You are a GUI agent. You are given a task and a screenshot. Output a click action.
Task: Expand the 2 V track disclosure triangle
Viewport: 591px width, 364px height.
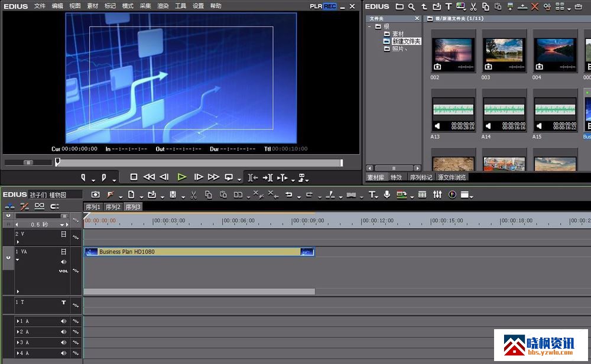pyautogui.click(x=18, y=242)
